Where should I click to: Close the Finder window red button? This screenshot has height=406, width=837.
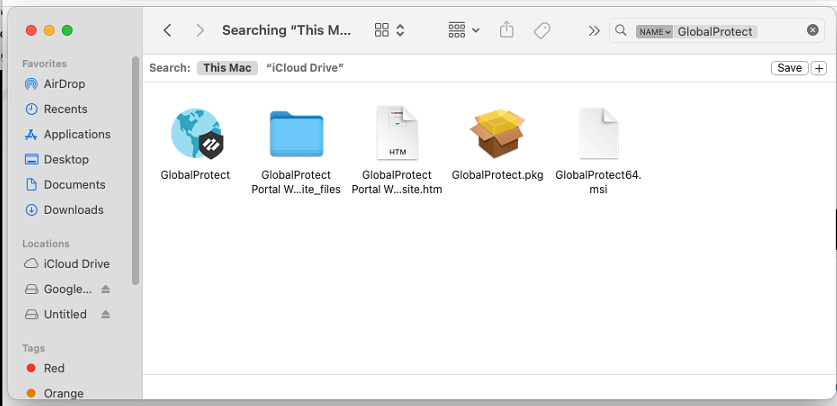[x=31, y=30]
